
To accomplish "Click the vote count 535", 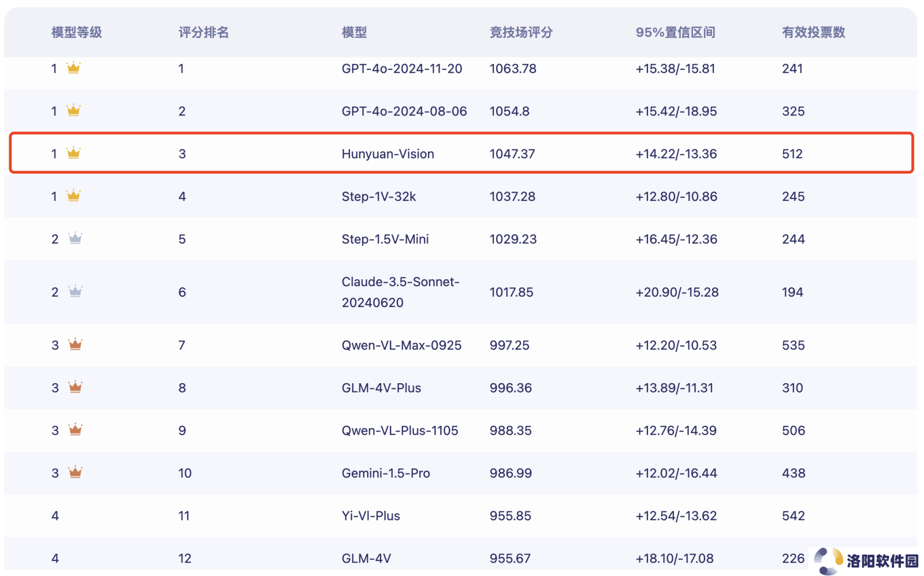I will click(793, 346).
